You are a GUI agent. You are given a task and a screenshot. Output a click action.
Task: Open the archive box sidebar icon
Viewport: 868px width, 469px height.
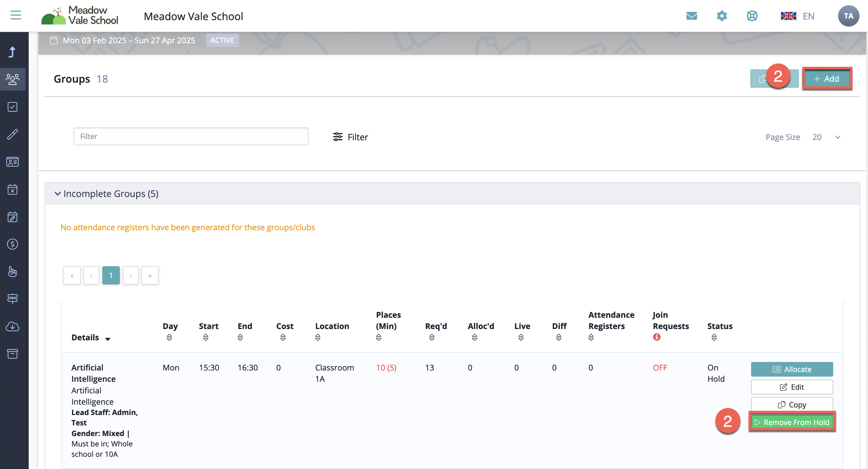pyautogui.click(x=13, y=354)
